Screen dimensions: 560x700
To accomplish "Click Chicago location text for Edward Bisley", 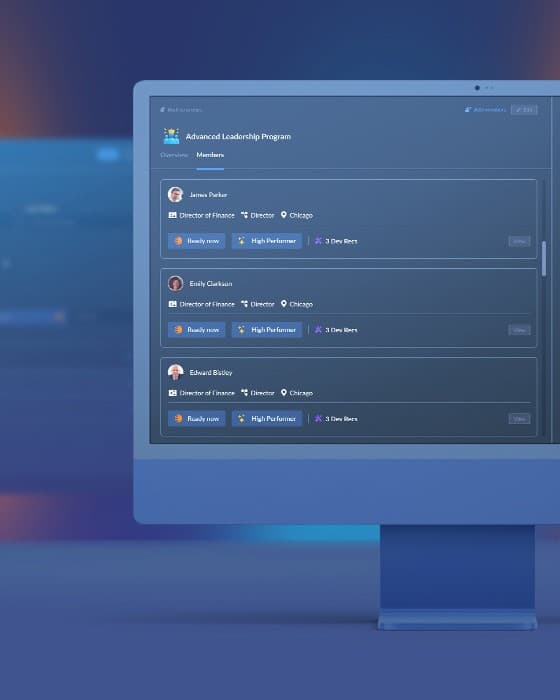I will pos(301,393).
